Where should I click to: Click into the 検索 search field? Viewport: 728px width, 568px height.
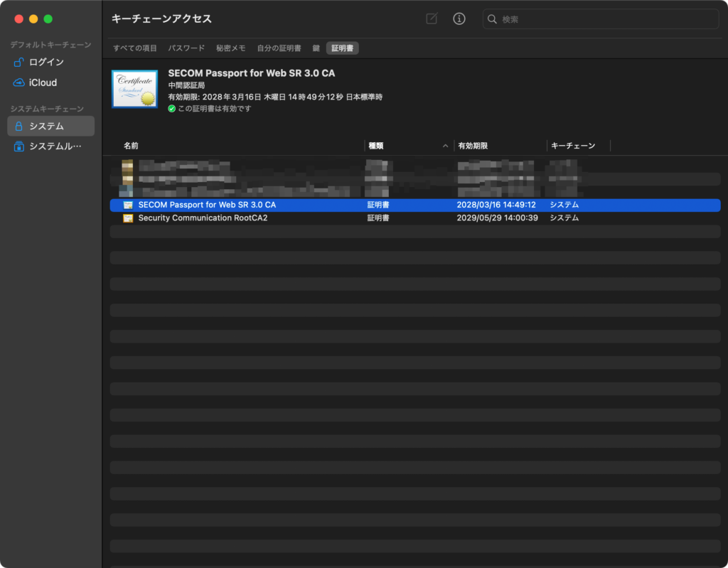pos(604,19)
